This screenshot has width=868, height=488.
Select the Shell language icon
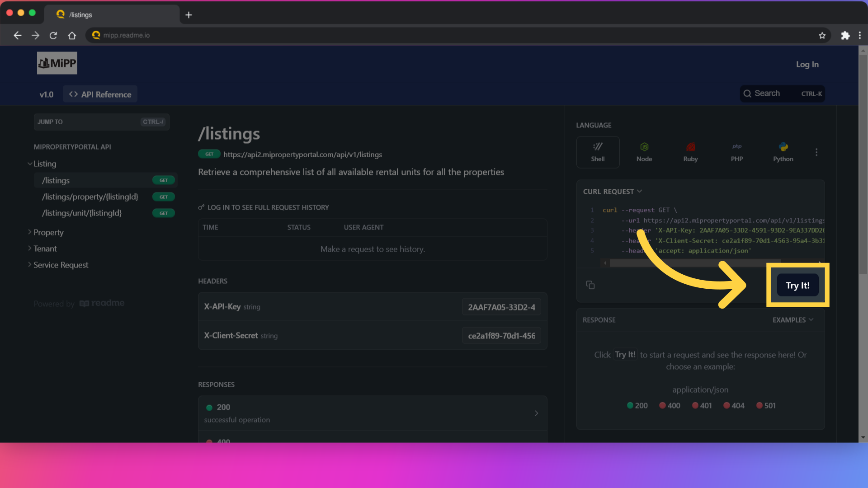[x=598, y=152]
